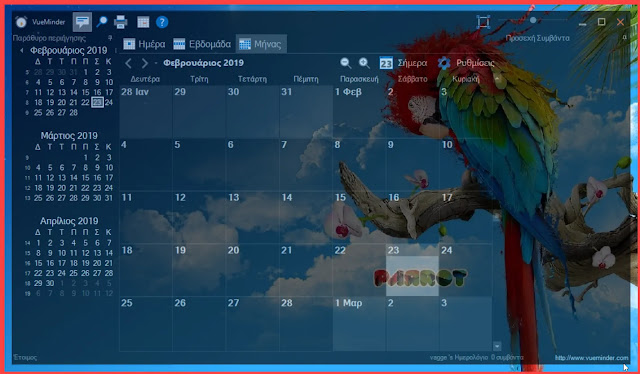640x374 pixels.
Task: Select 30 in April mini calendar
Action: pyautogui.click(x=50, y=283)
